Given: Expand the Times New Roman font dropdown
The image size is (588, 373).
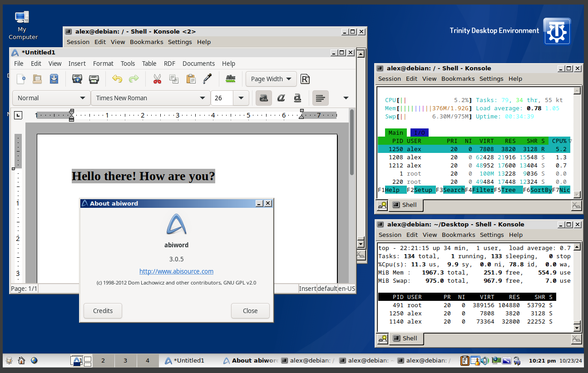Looking at the screenshot, I should point(202,98).
